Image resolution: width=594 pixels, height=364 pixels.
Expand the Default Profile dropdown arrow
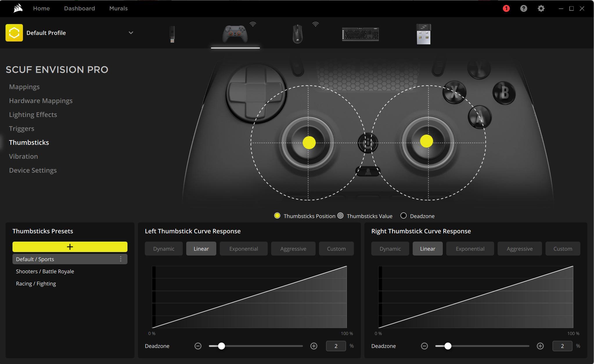[131, 33]
